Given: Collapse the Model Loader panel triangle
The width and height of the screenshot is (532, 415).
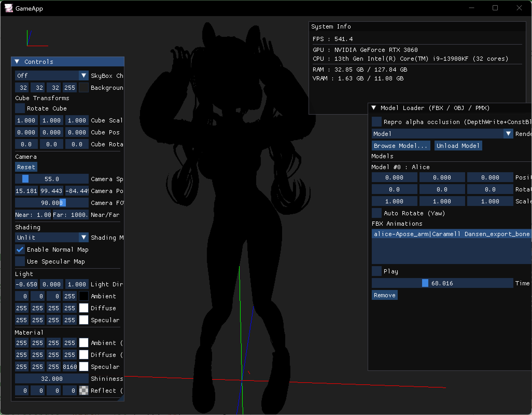Looking at the screenshot, I should click(374, 108).
